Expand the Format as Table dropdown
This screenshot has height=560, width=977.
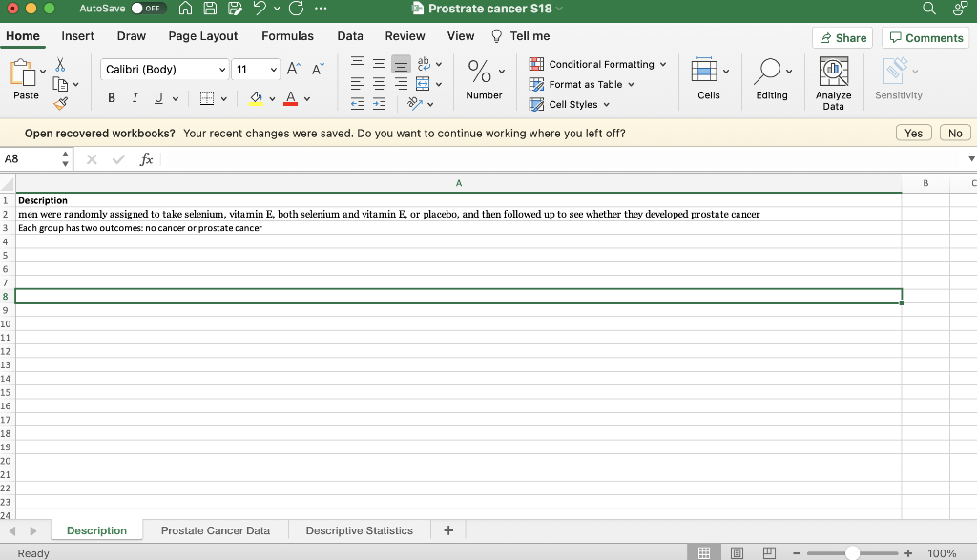click(632, 84)
